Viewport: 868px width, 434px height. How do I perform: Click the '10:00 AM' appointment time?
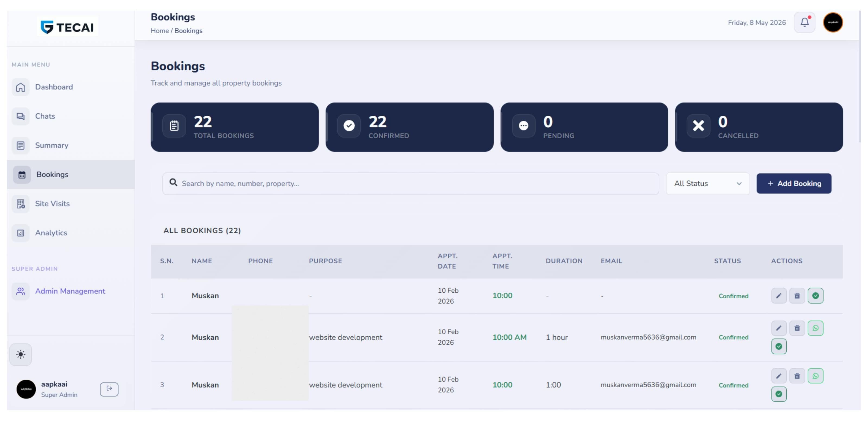(509, 337)
